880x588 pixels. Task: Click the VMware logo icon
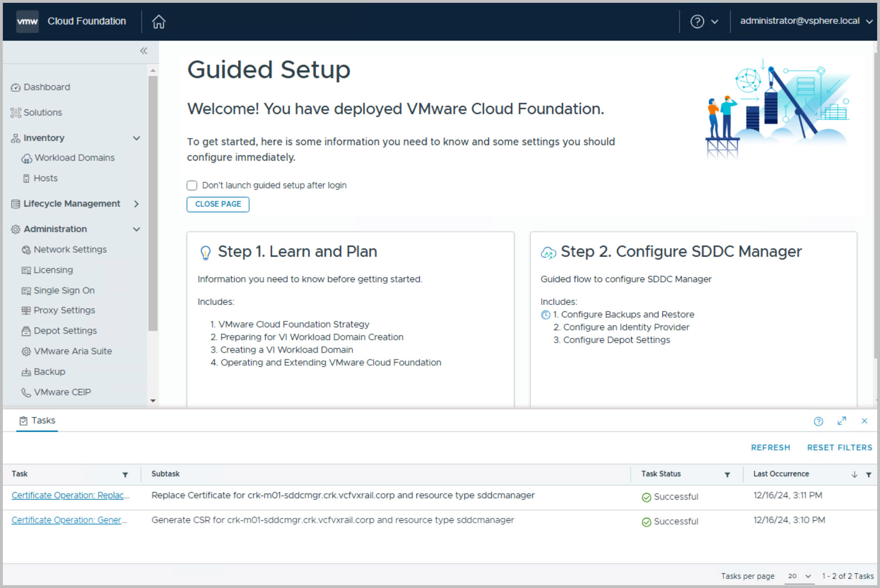(x=27, y=21)
